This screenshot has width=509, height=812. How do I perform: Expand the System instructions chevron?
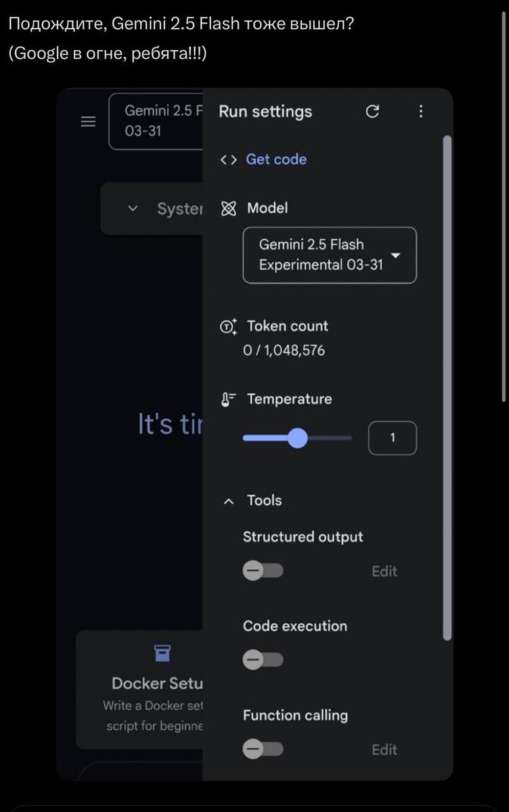click(133, 208)
